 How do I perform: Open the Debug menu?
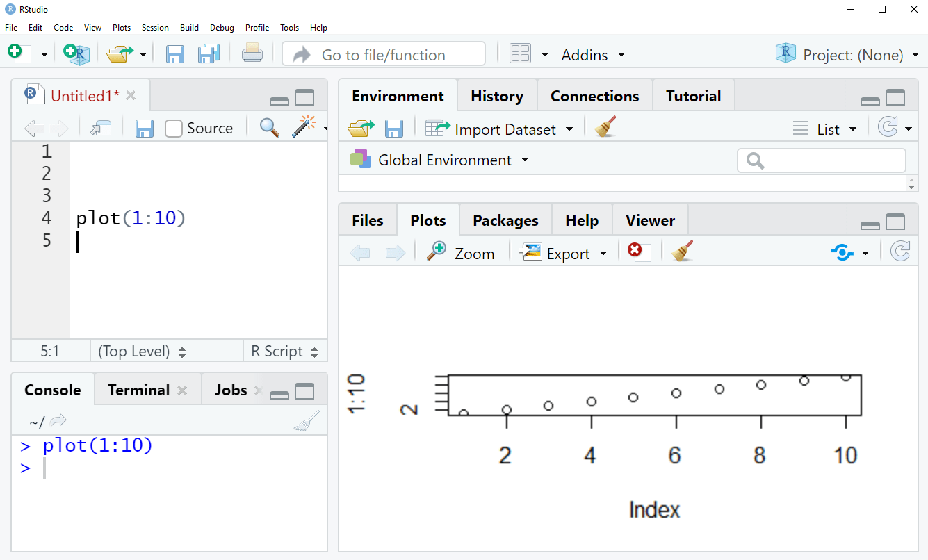pos(222,28)
